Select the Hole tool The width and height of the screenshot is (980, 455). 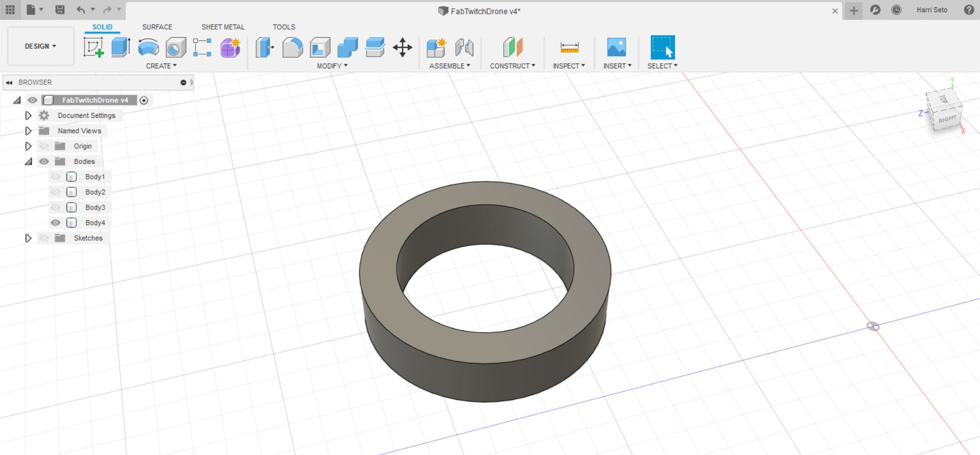click(176, 47)
